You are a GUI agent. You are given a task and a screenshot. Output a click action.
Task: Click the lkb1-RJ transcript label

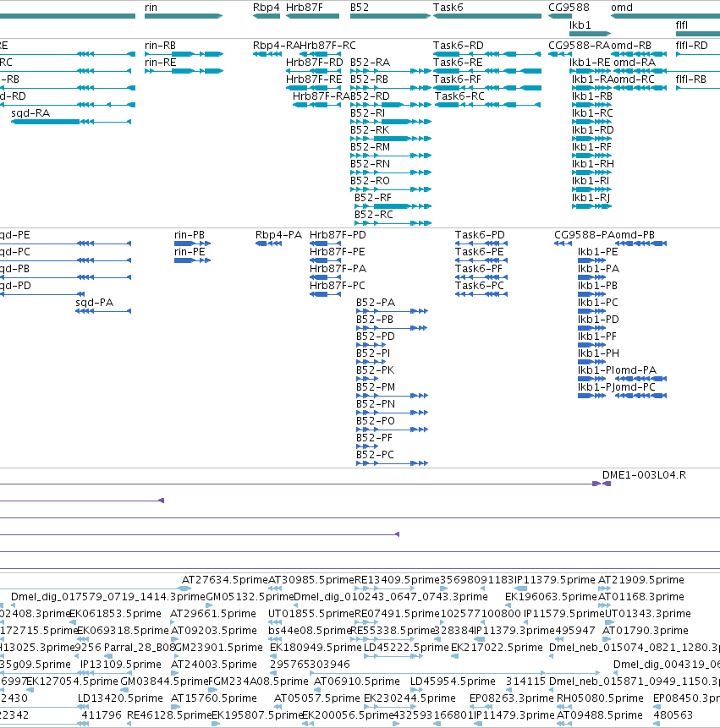(591, 198)
